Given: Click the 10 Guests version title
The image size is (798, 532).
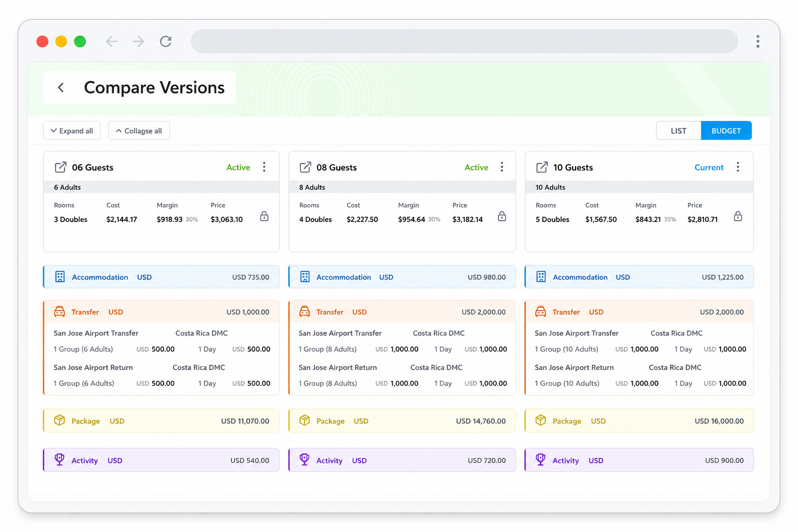Looking at the screenshot, I should [573, 167].
